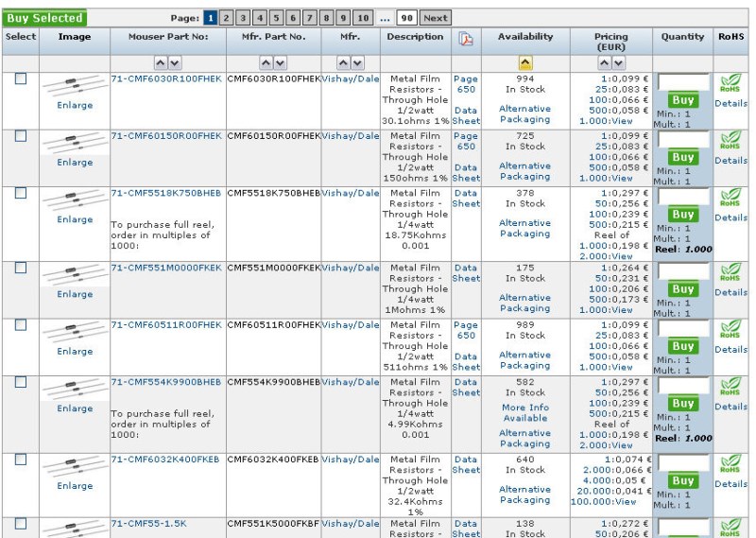Click RoHS leaf icon for CMF554K9900BHEB
This screenshot has height=538, width=756.
click(x=730, y=386)
